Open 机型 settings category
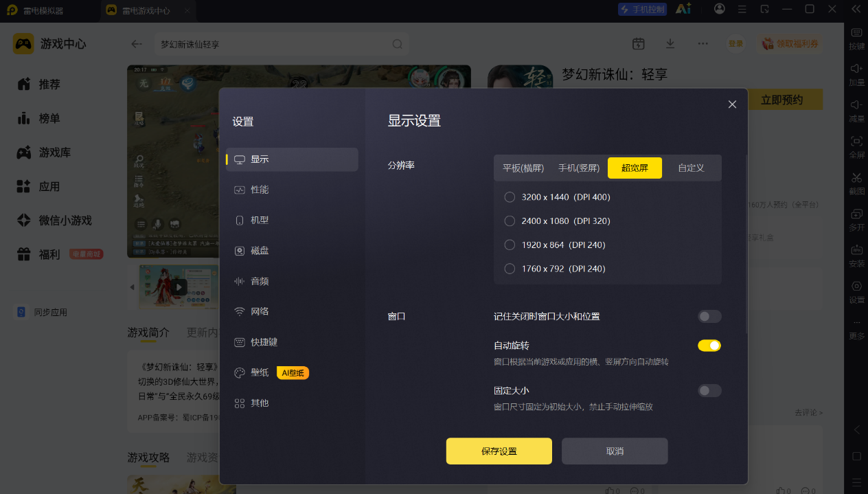The width and height of the screenshot is (868, 494). (x=292, y=220)
